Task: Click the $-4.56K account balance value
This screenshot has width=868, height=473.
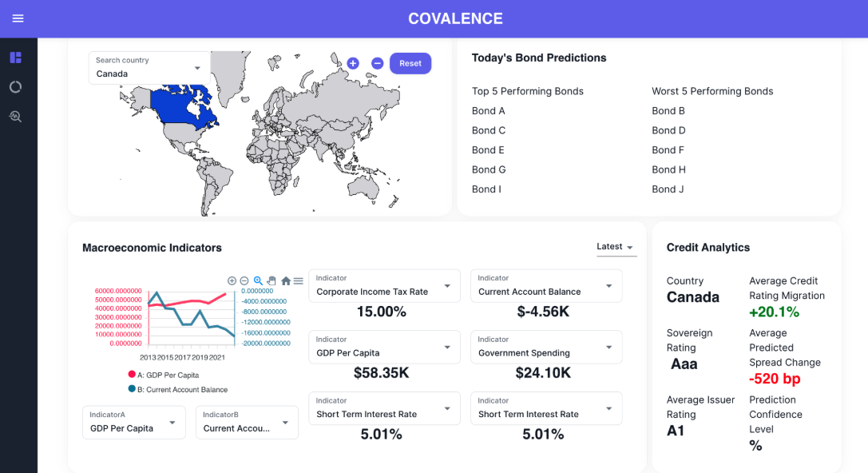Action: point(543,312)
